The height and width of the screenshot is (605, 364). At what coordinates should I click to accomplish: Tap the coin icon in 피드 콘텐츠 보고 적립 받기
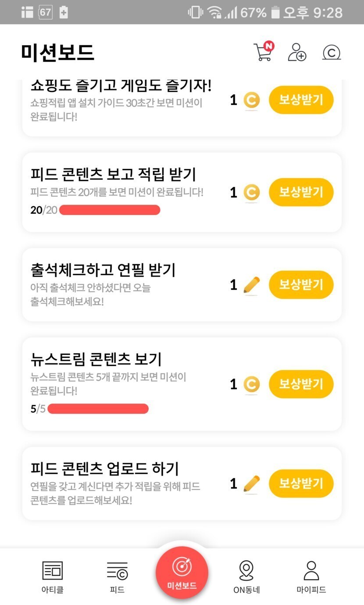[251, 192]
